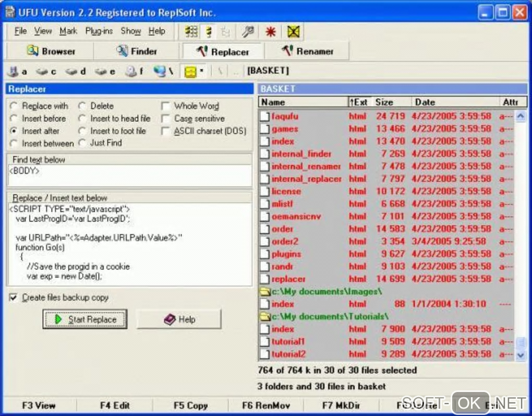The width and height of the screenshot is (532, 416).
Task: Switch to the Replacer tab
Action: pyautogui.click(x=223, y=52)
